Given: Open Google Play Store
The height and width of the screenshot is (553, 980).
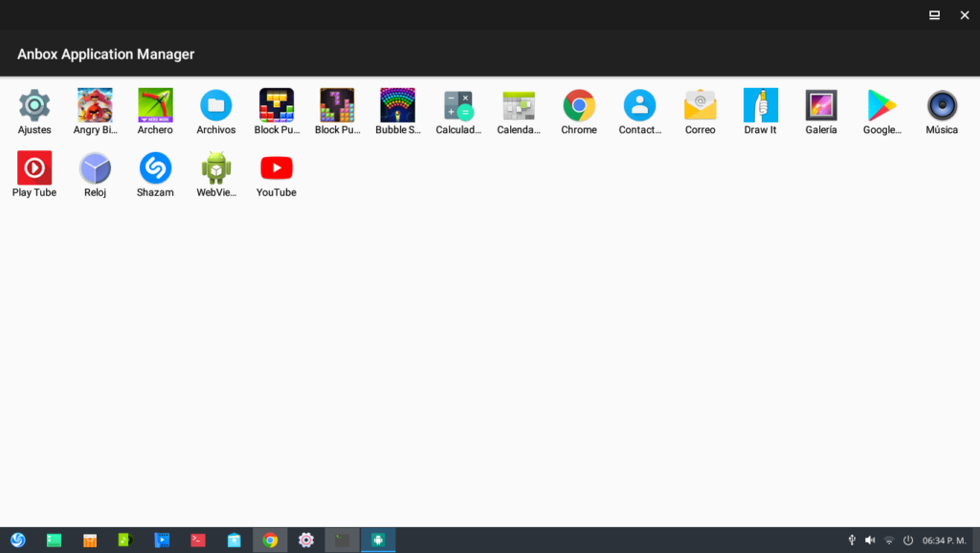Looking at the screenshot, I should click(881, 106).
